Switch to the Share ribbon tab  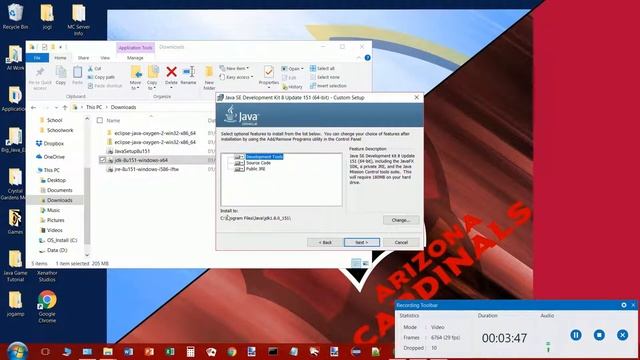tap(83, 58)
